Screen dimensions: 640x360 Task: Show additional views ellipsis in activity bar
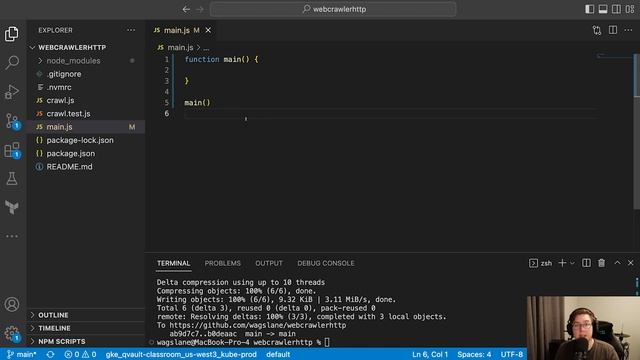(12, 236)
